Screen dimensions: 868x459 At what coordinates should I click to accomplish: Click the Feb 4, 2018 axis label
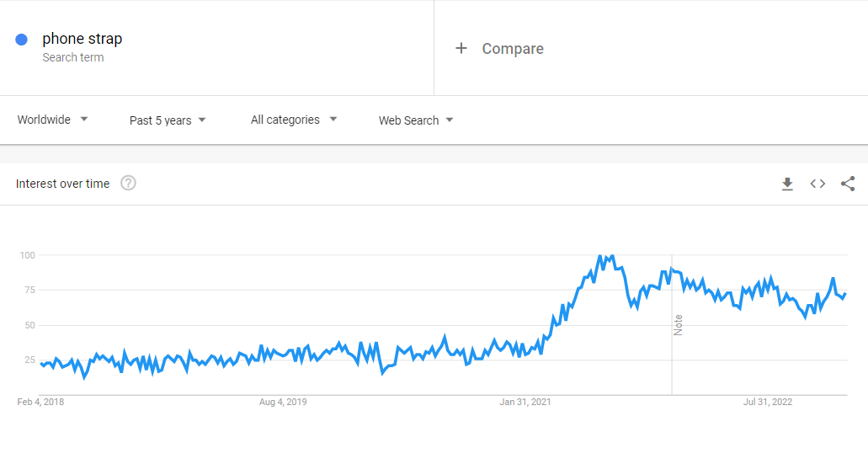(40, 402)
